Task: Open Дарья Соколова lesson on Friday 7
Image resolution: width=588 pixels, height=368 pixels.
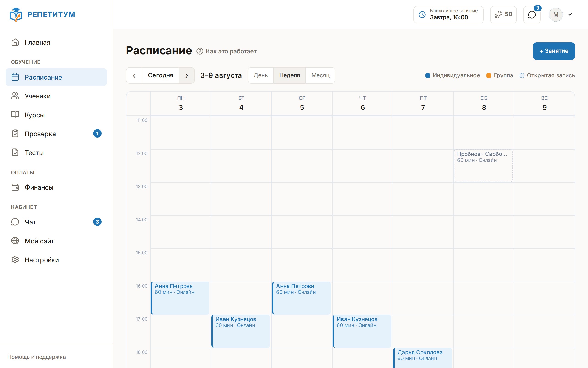Action: (x=423, y=358)
